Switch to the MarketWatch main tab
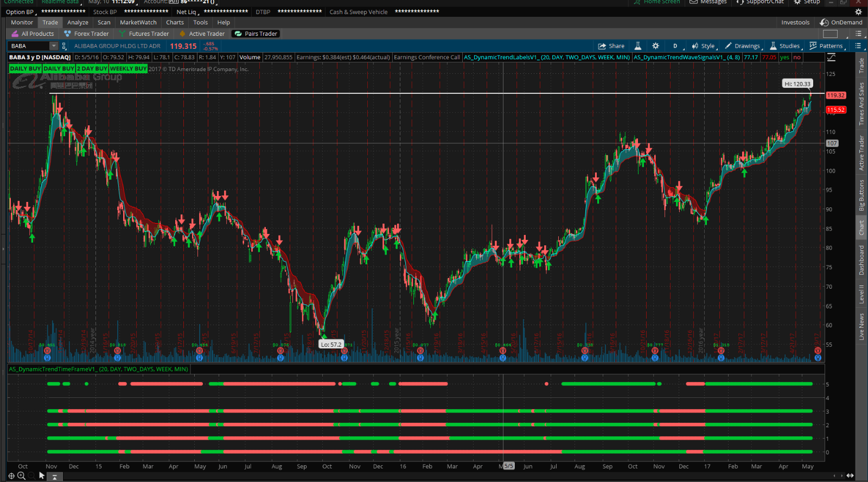The image size is (868, 482). tap(138, 22)
